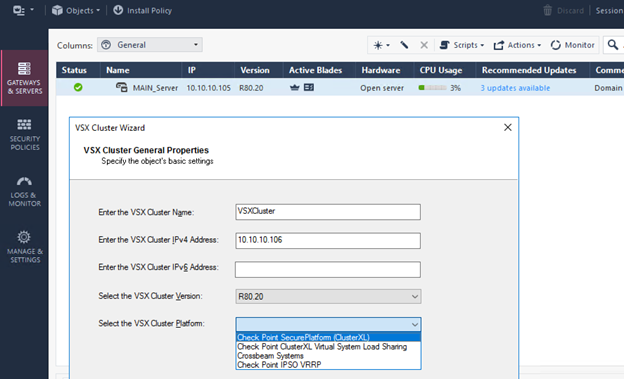
Task: Select Check Point IPSO VRRP option
Action: (x=328, y=364)
